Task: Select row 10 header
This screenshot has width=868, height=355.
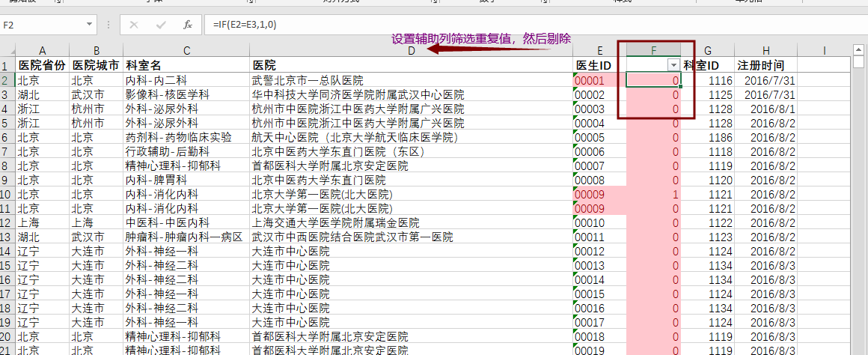Action: click(7, 195)
